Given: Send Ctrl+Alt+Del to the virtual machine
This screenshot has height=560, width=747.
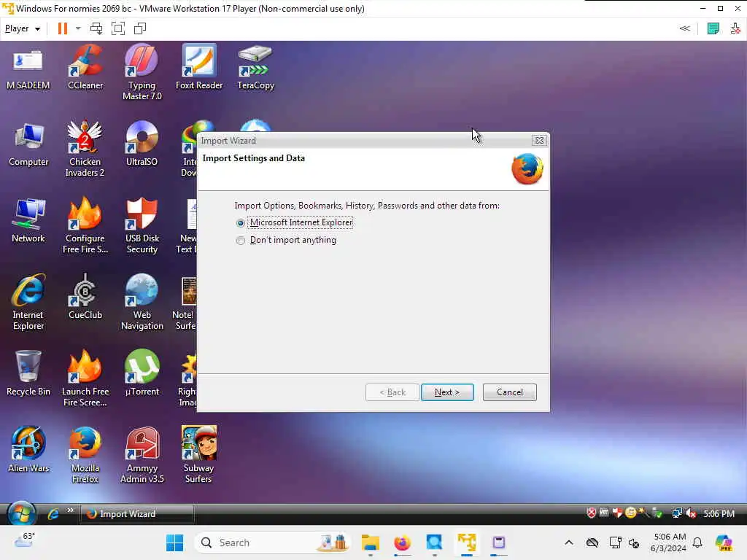Looking at the screenshot, I should [x=96, y=28].
